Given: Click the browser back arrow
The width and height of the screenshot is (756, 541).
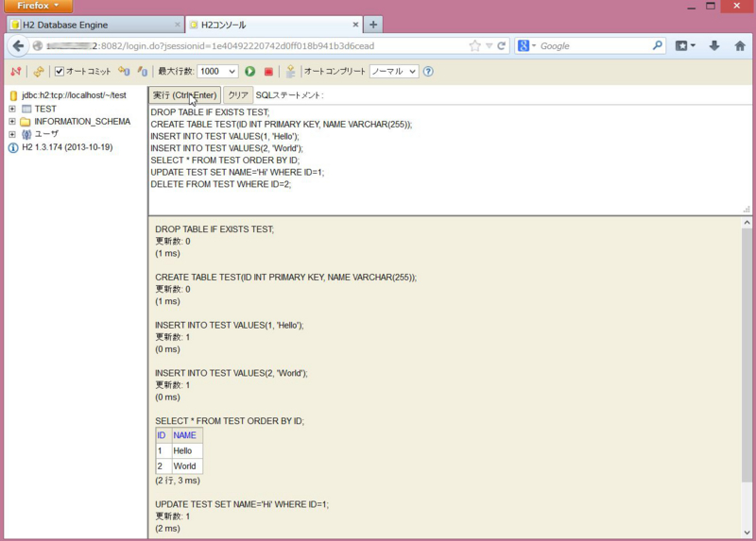Looking at the screenshot, I should coord(18,45).
